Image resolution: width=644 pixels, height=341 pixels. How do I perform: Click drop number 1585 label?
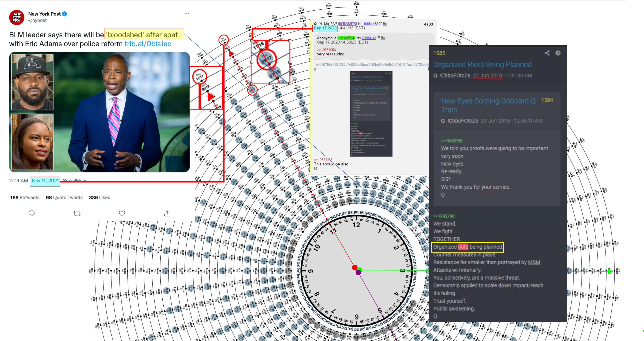[439, 53]
